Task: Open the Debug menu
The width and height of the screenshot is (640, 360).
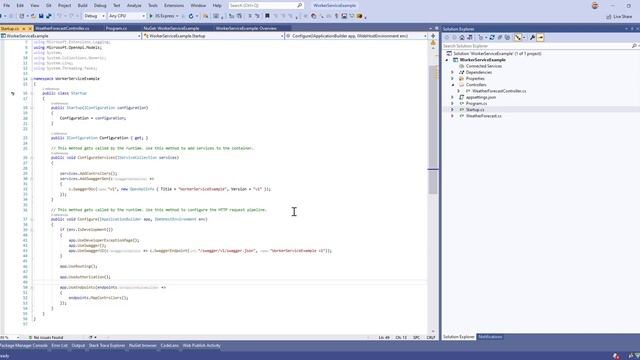Action: pyautogui.click(x=100, y=5)
